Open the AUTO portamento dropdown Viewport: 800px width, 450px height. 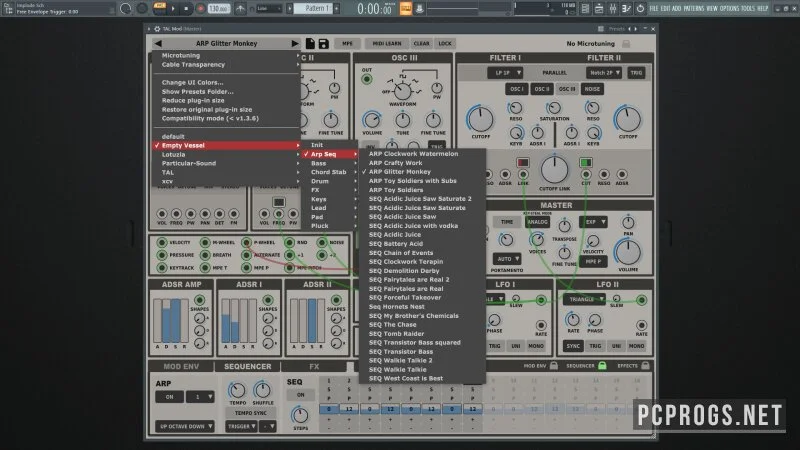pos(507,259)
